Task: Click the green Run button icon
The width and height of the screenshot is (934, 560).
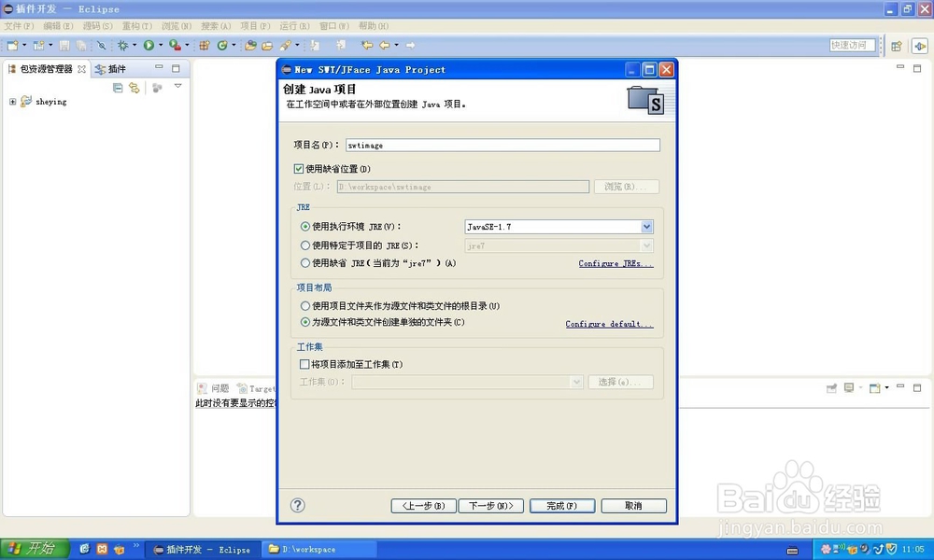Action: point(149,45)
